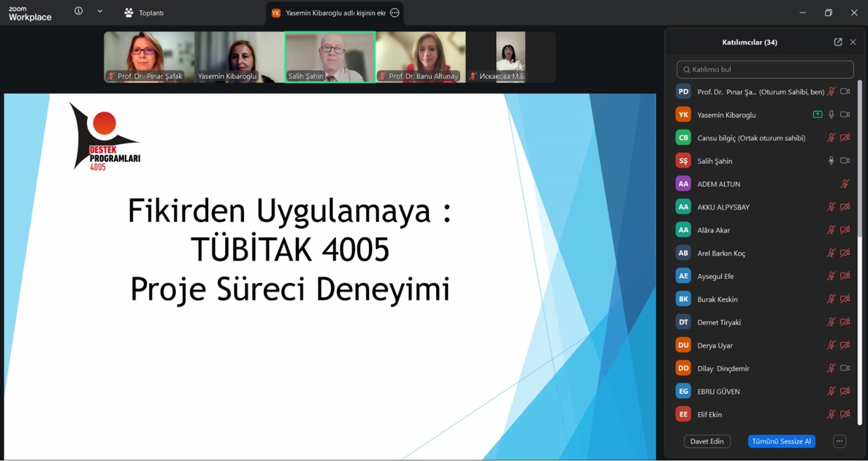Click the screen share indicator for Yasemin Kibaroglu
868x461 pixels.
tap(817, 114)
